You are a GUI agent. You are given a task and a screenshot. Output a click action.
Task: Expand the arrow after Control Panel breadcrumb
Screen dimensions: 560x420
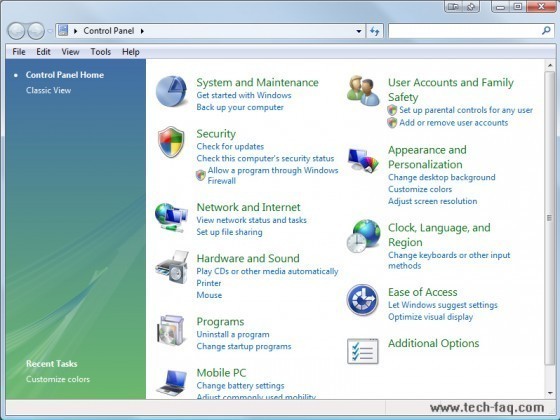coord(142,31)
